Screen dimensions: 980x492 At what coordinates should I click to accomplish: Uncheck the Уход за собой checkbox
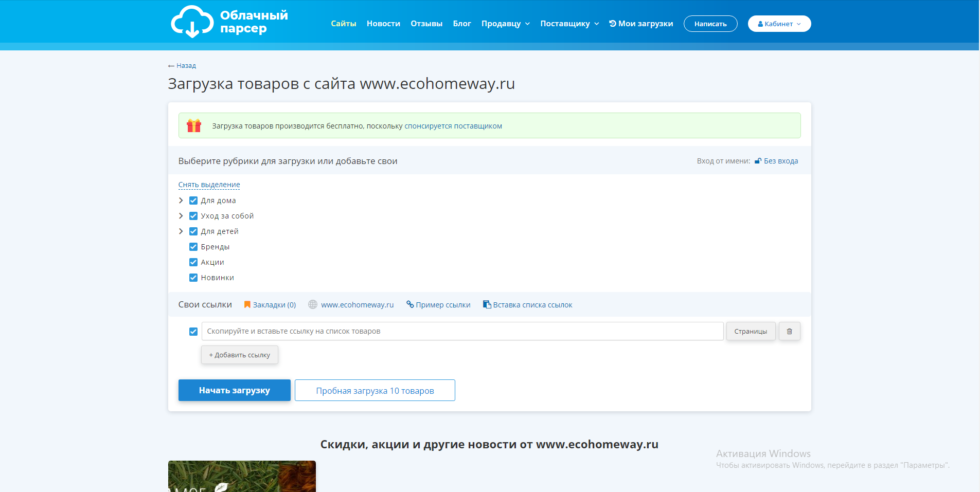click(193, 216)
